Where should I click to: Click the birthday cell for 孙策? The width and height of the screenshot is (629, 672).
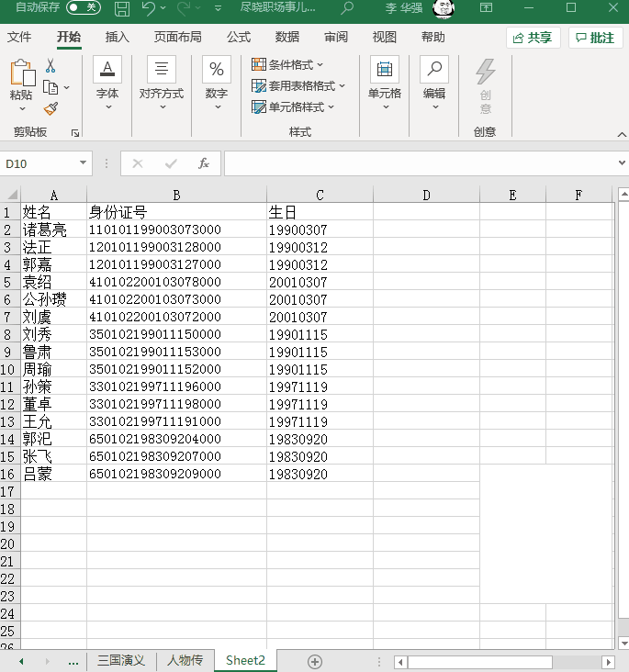point(320,387)
